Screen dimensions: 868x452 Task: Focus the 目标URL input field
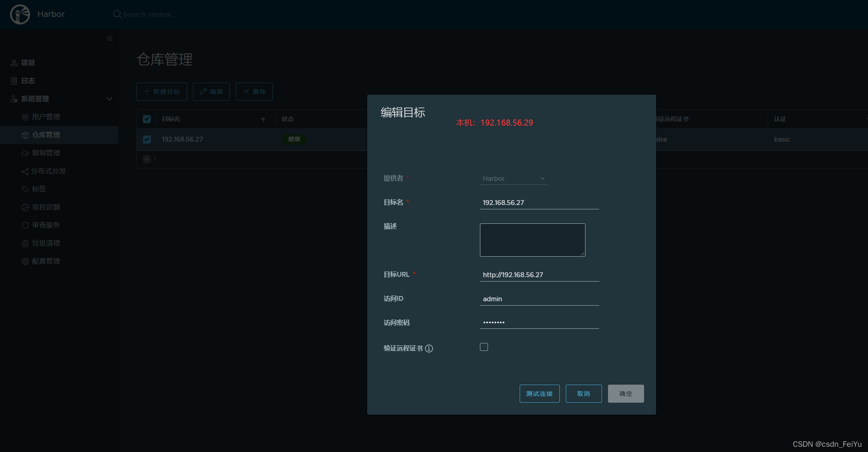click(x=539, y=275)
